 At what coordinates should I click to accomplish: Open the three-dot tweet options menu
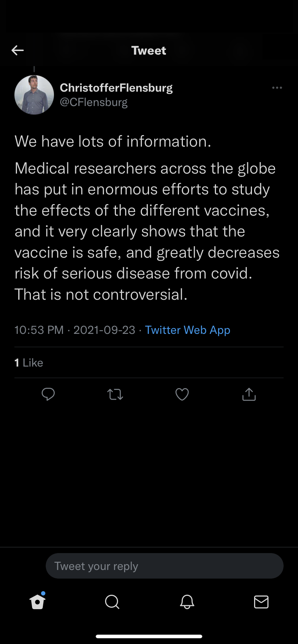(277, 88)
